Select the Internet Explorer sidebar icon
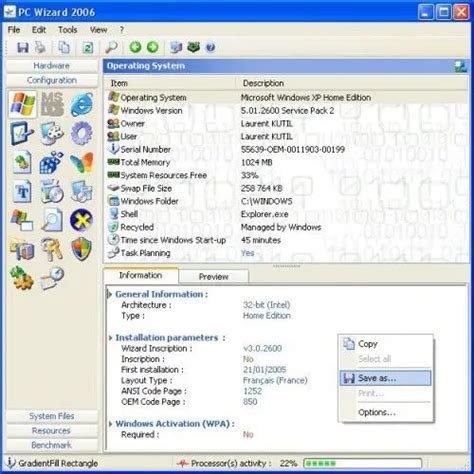 pos(82,104)
